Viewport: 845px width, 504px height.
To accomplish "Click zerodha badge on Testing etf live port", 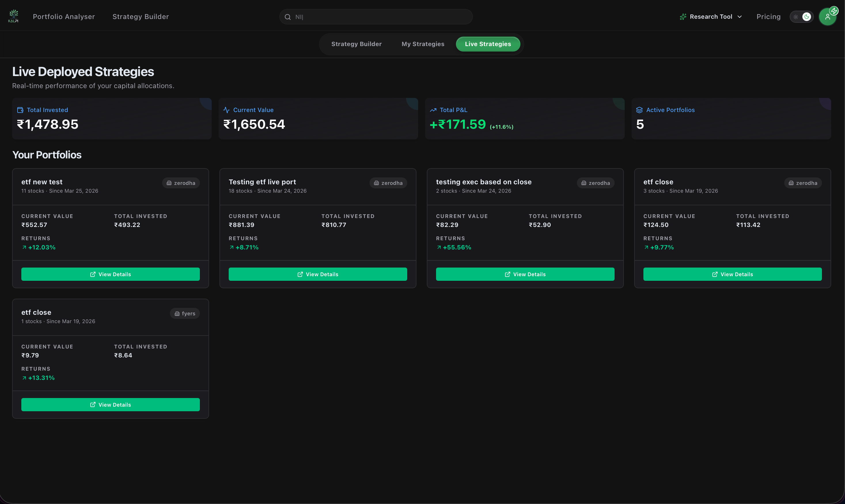I will click(x=388, y=183).
